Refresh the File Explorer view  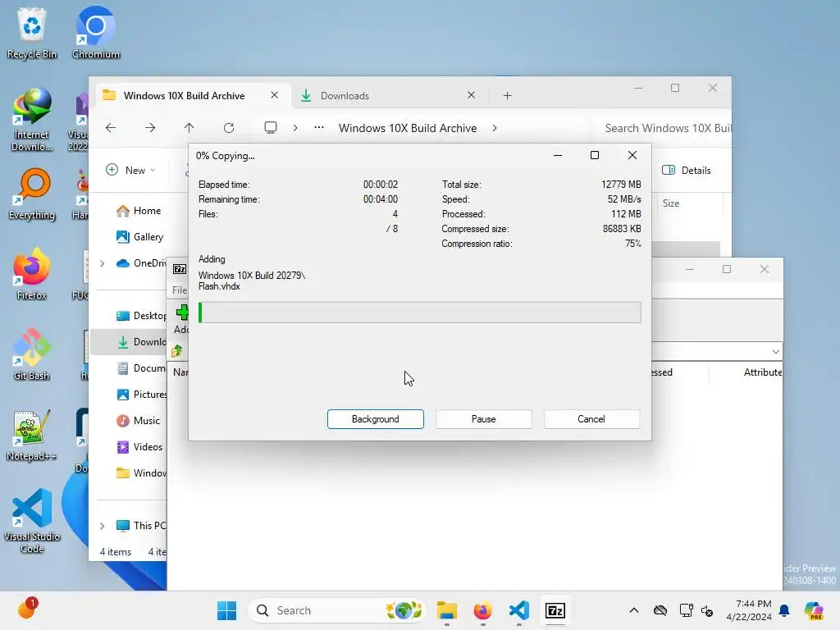click(x=229, y=127)
